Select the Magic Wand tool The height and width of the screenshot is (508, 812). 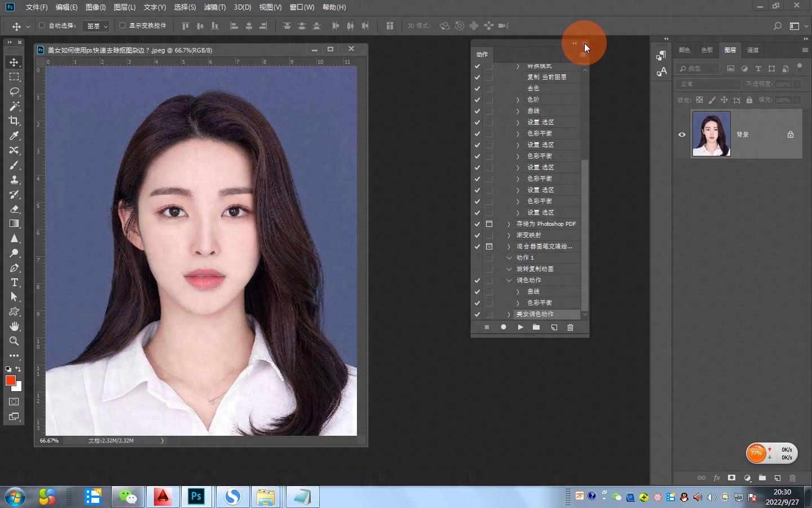click(14, 106)
